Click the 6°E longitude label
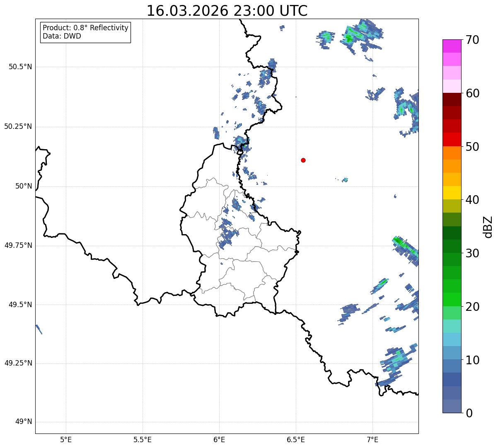 [219, 440]
